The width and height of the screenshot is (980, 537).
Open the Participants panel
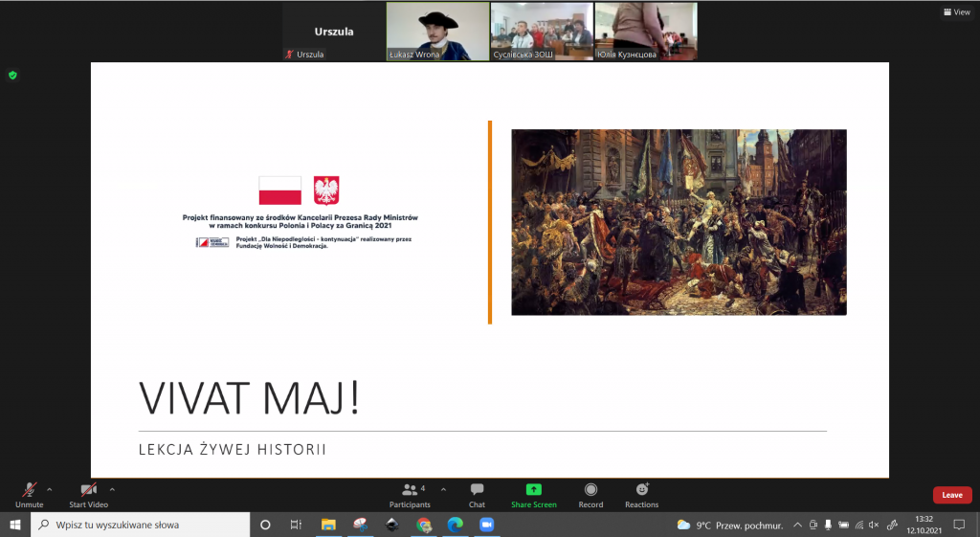(410, 494)
